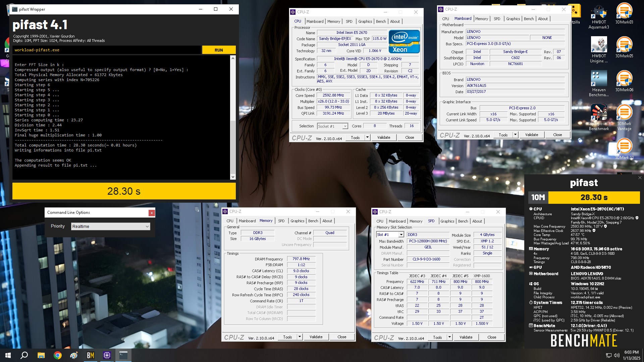Click pifast console scrollbar thumb

[233, 147]
